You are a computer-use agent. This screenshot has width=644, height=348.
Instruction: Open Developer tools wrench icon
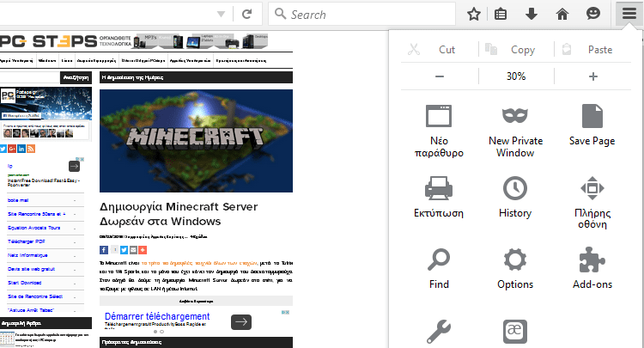(439, 331)
